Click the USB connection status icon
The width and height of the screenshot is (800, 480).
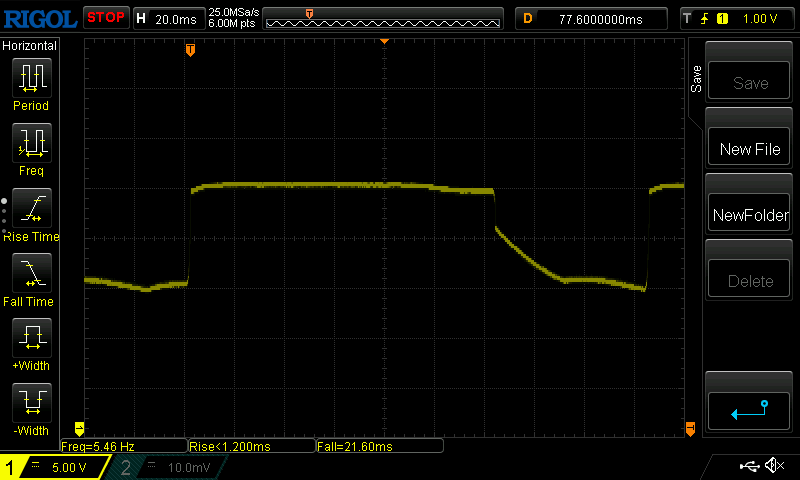pos(748,466)
